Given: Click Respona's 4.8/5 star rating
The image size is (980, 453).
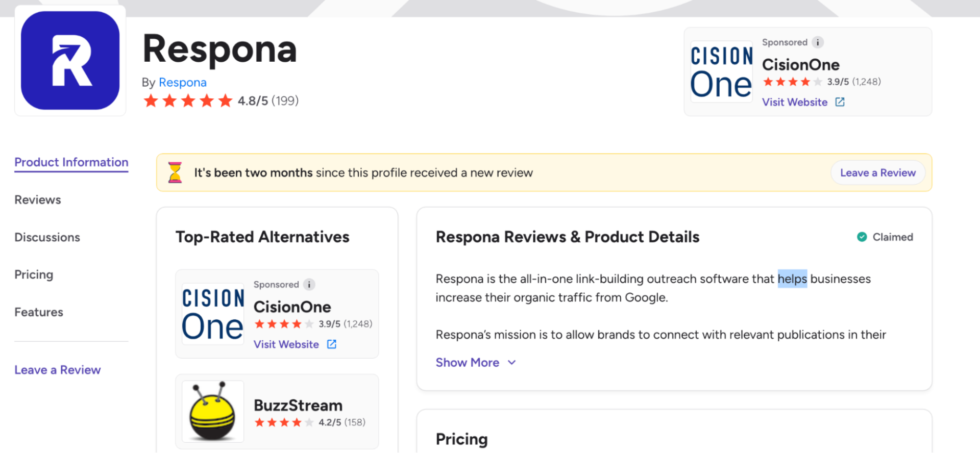Looking at the screenshot, I should coord(188,101).
